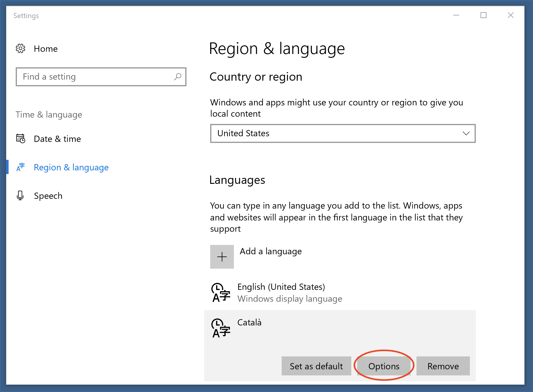533x392 pixels.
Task: Remove the Català language
Action: tap(443, 366)
